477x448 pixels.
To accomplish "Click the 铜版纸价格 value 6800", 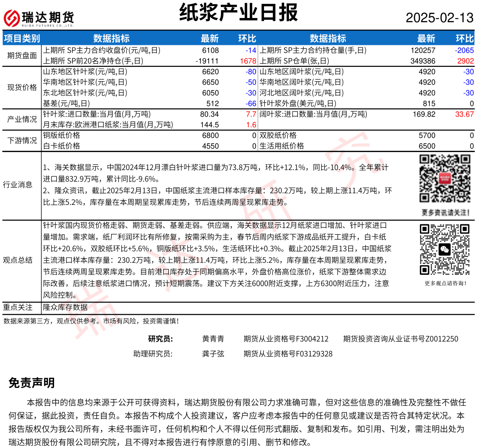I will (x=210, y=135).
